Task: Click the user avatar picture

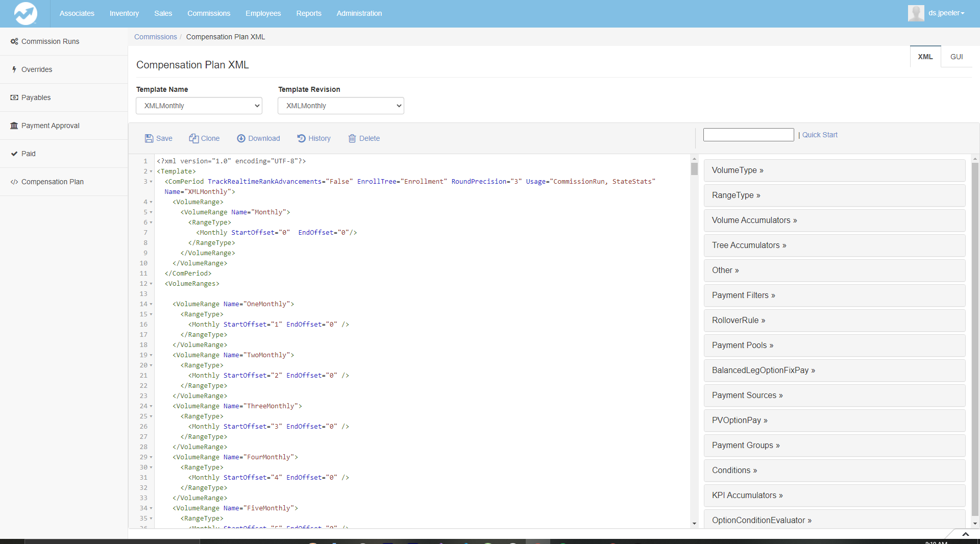Action: pyautogui.click(x=916, y=13)
